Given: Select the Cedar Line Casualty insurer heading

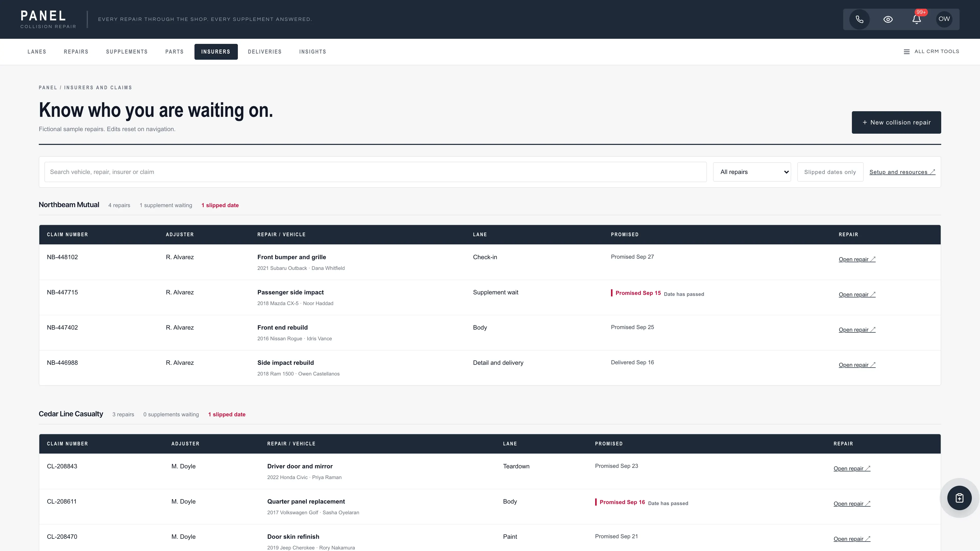Looking at the screenshot, I should pyautogui.click(x=71, y=414).
